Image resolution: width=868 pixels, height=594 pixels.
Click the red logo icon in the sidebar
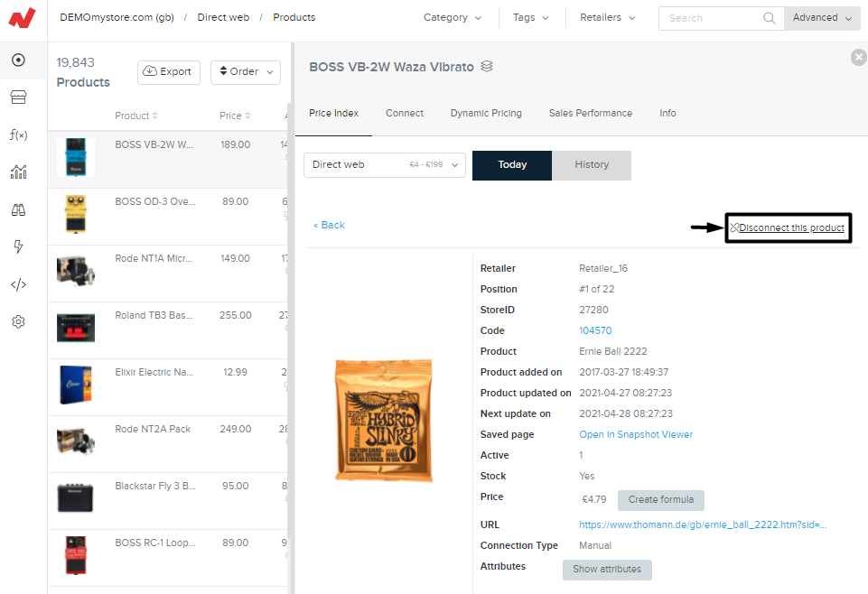(x=22, y=18)
